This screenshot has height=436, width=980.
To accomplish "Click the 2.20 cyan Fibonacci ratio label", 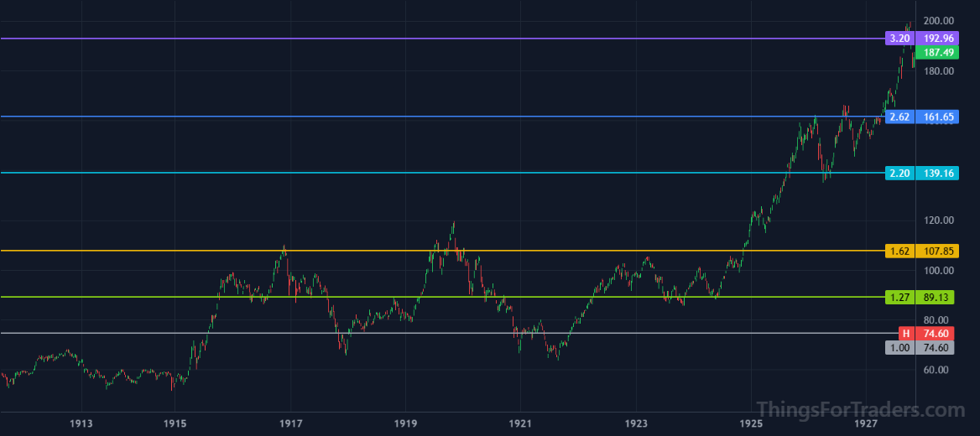I will (900, 173).
